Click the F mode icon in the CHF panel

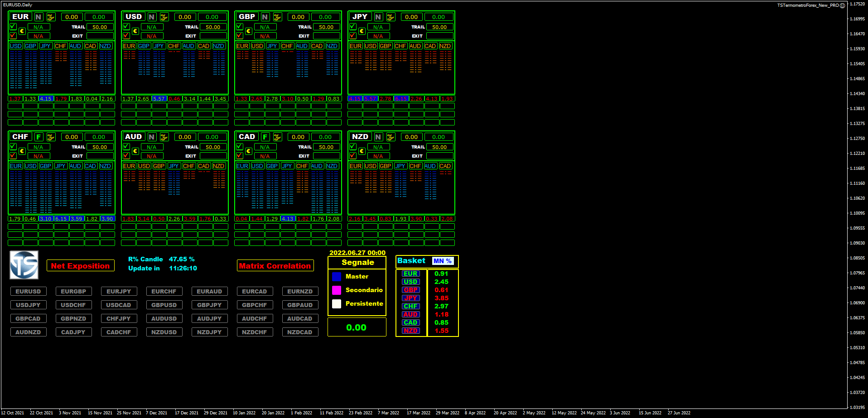[x=39, y=137]
